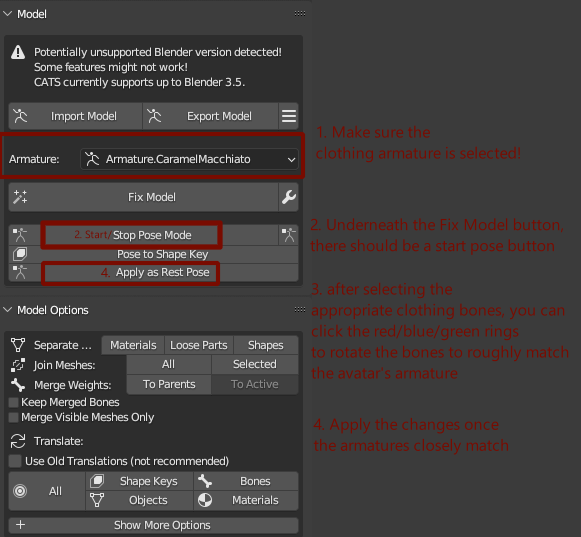
Task: Join All meshes
Action: coord(169,364)
